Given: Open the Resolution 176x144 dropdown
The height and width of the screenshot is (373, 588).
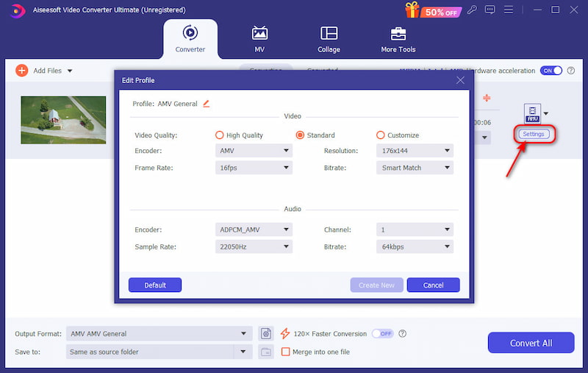Looking at the screenshot, I should click(x=415, y=151).
